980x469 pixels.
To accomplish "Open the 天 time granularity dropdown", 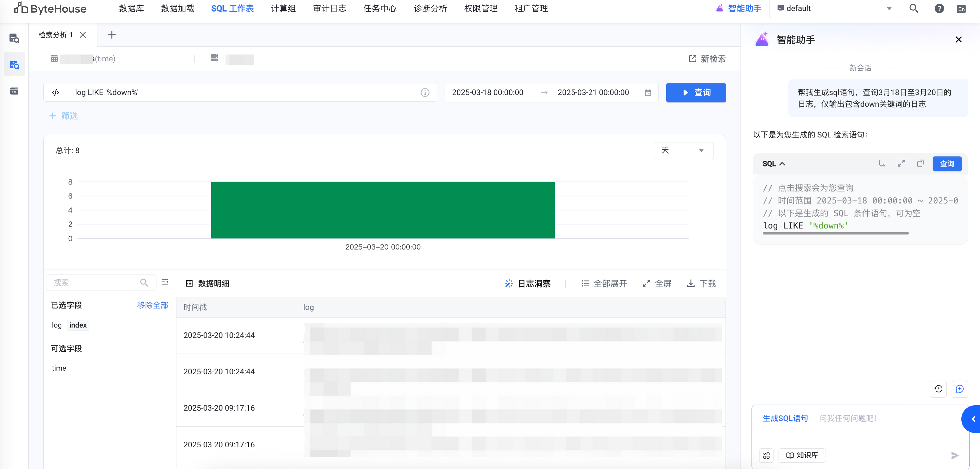I will tap(683, 150).
